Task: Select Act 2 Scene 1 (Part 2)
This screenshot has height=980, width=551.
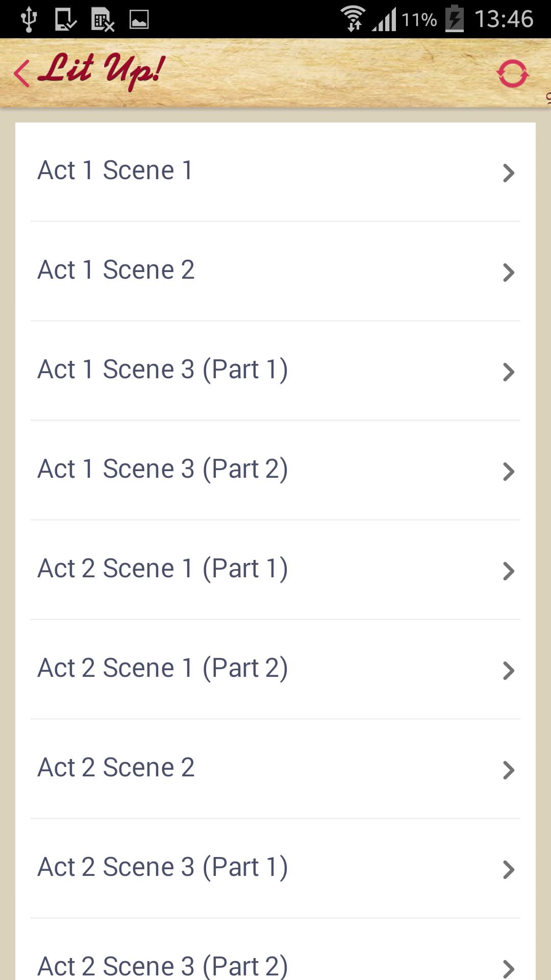Action: pyautogui.click(x=163, y=668)
